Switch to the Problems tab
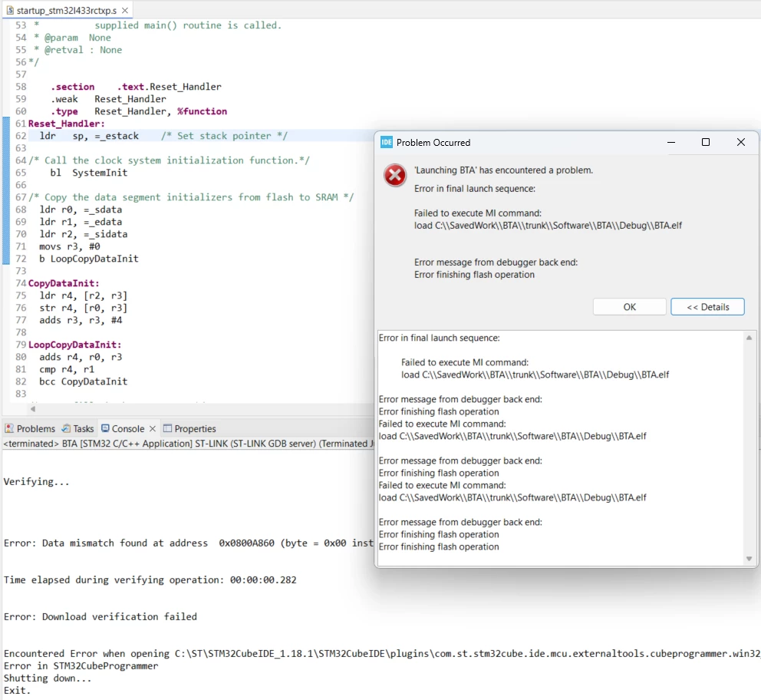Viewport: 761px width, 700px height. (30, 428)
